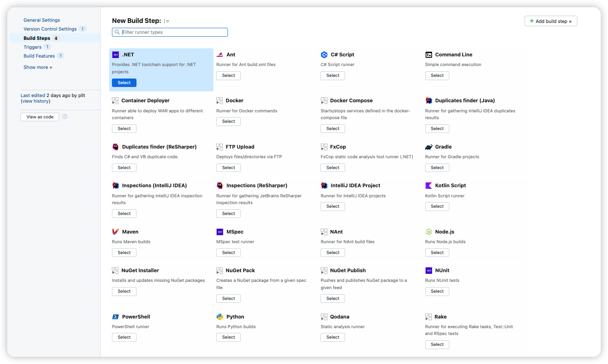608x364 pixels.
Task: Open the Add build step menu
Action: click(551, 21)
